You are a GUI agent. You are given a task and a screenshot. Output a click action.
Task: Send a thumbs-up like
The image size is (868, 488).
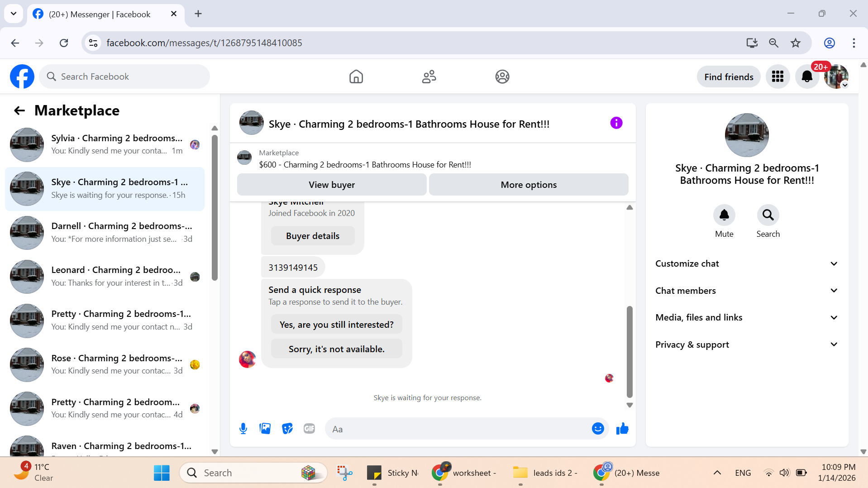pyautogui.click(x=622, y=429)
